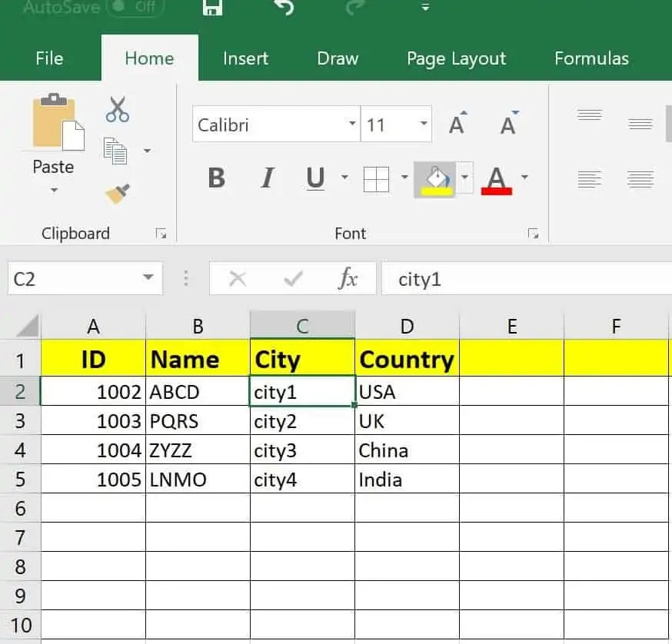
Task: Middle align cell contents
Action: click(640, 124)
